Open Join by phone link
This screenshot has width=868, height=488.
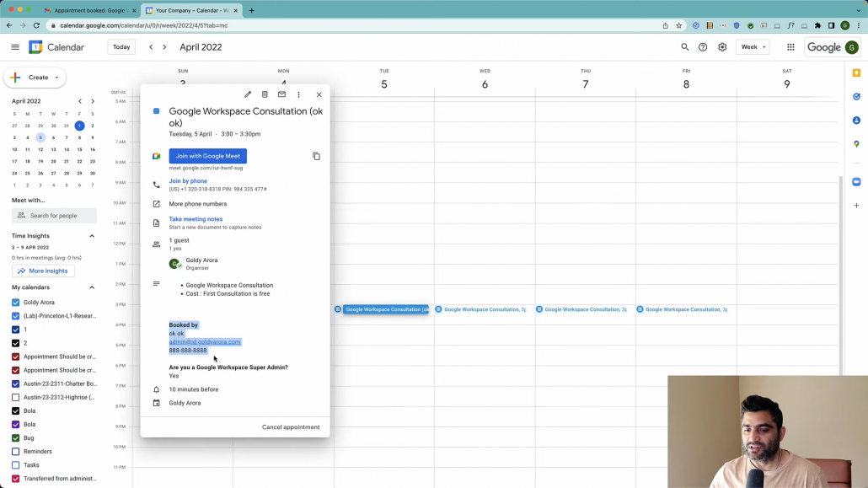[x=188, y=181]
